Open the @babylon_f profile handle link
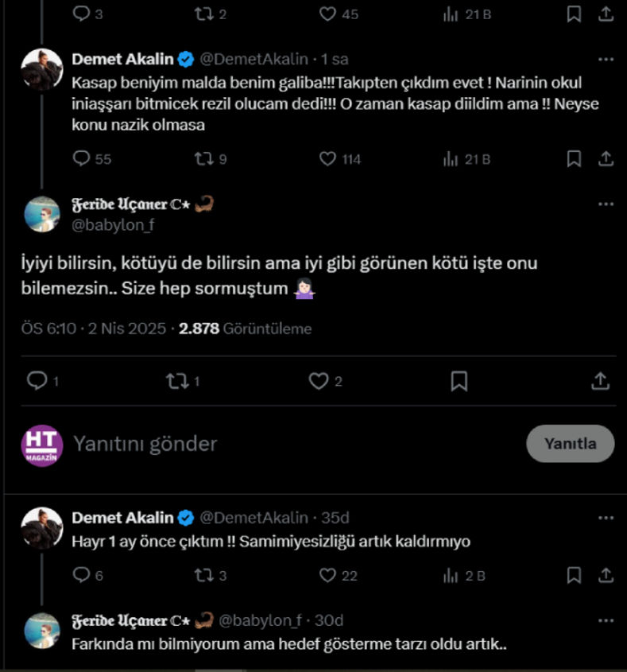The height and width of the screenshot is (672, 627). 113,225
